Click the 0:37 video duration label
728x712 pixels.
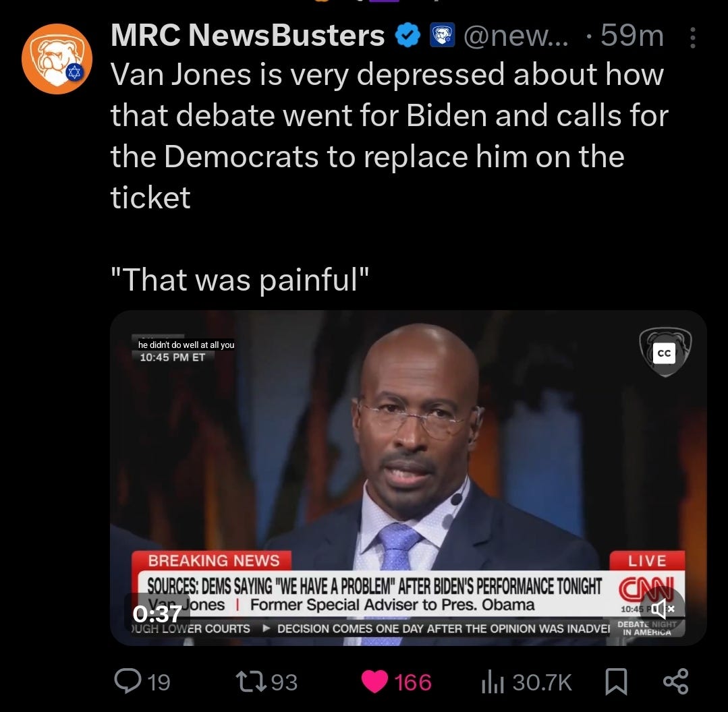point(157,615)
